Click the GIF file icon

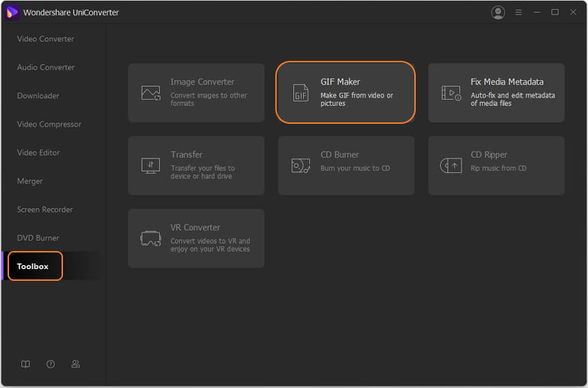click(x=301, y=93)
